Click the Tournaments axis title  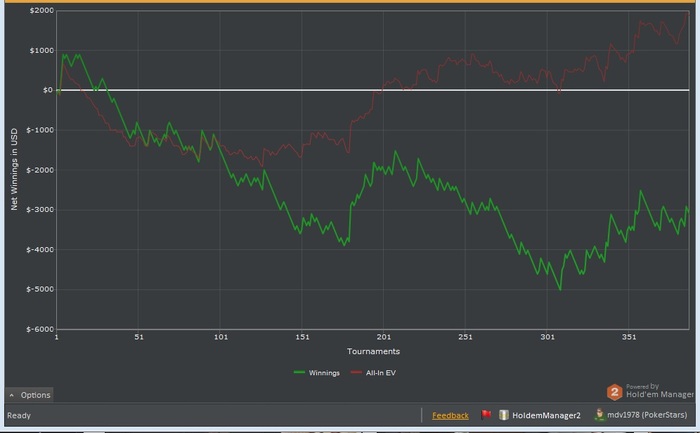(x=373, y=351)
